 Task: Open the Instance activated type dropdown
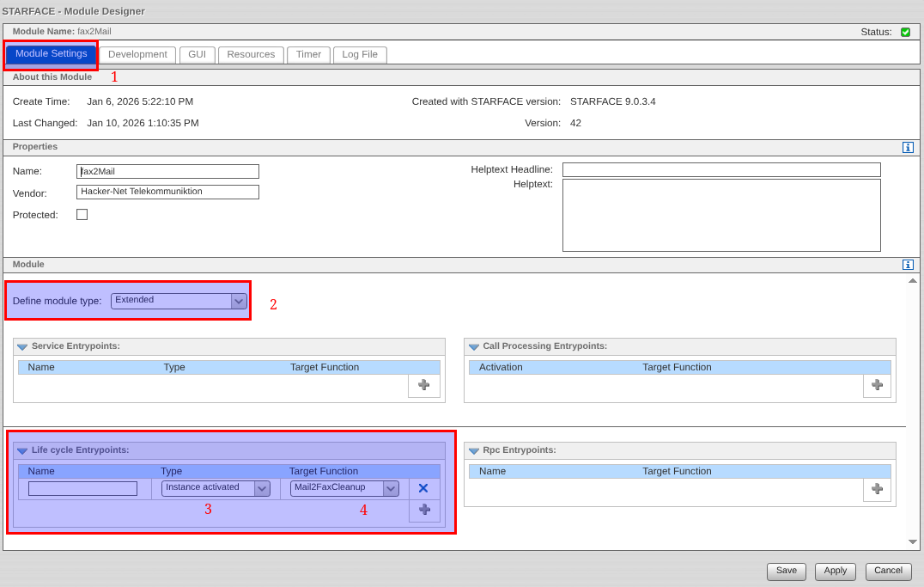click(262, 488)
